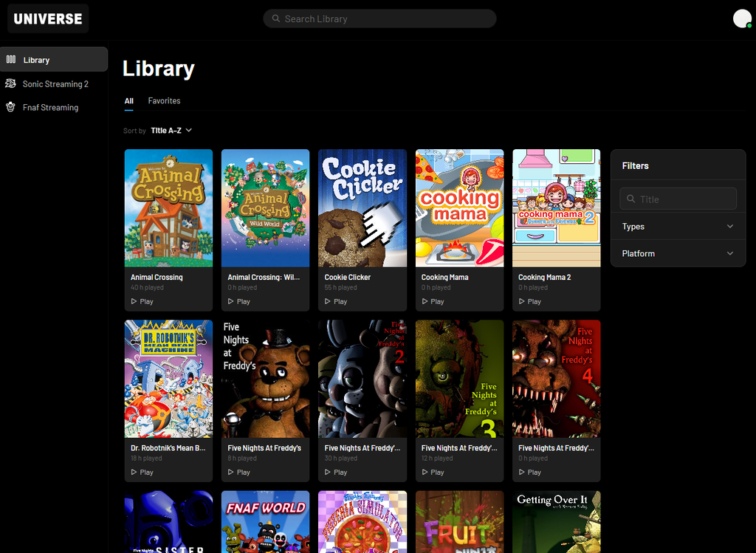The width and height of the screenshot is (756, 553).
Task: Open Sonic Streaming 2 in sidebar
Action: 54,84
